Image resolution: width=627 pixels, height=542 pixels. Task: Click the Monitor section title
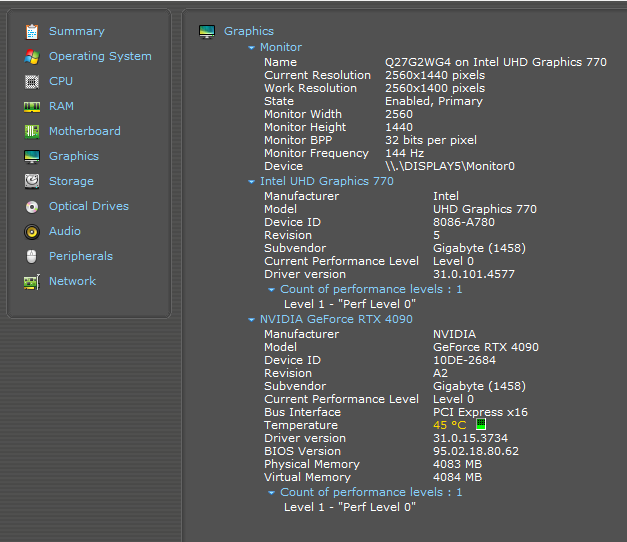281,47
